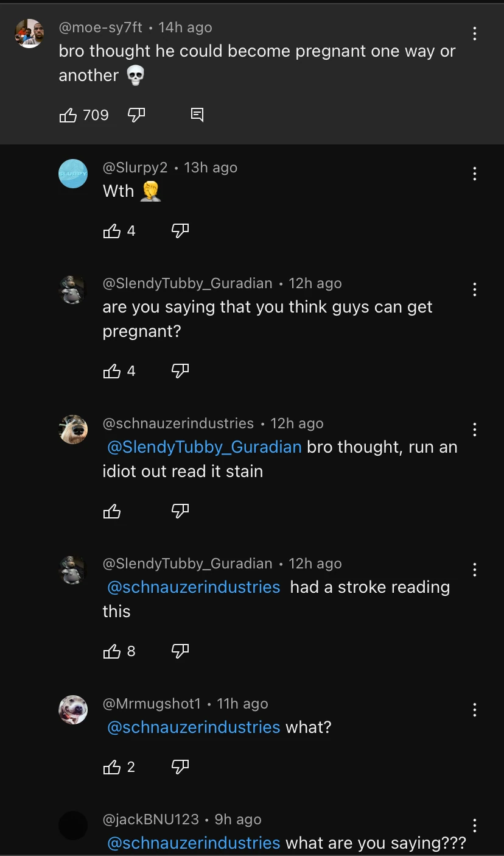The height and width of the screenshot is (856, 504).
Task: Dislike @Mrmugshot1's "what?" reply
Action: pyautogui.click(x=180, y=766)
